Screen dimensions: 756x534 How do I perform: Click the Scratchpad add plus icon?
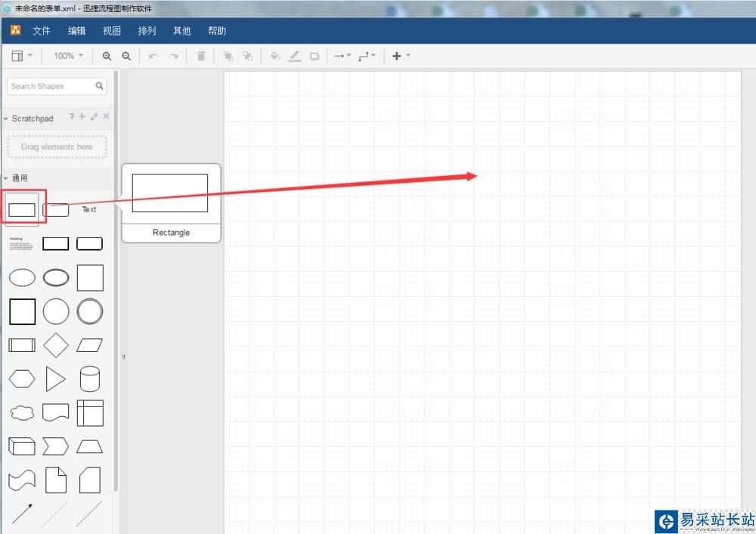click(x=82, y=116)
